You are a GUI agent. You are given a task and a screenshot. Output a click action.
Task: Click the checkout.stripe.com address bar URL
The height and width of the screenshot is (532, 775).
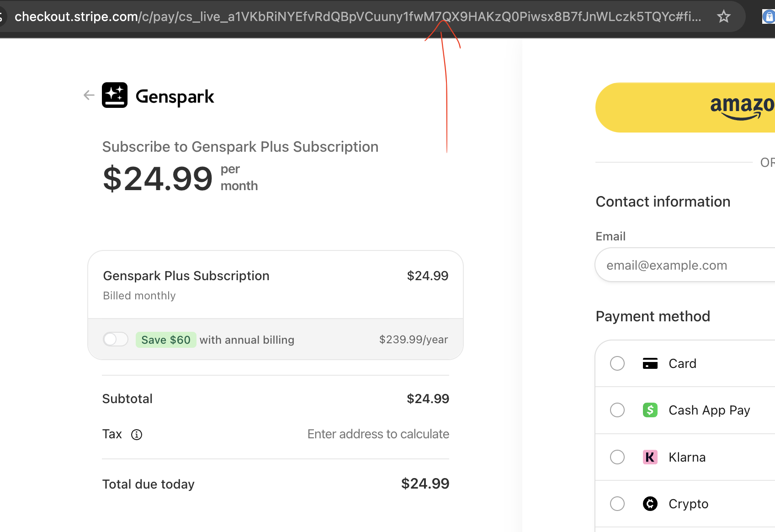click(x=356, y=17)
